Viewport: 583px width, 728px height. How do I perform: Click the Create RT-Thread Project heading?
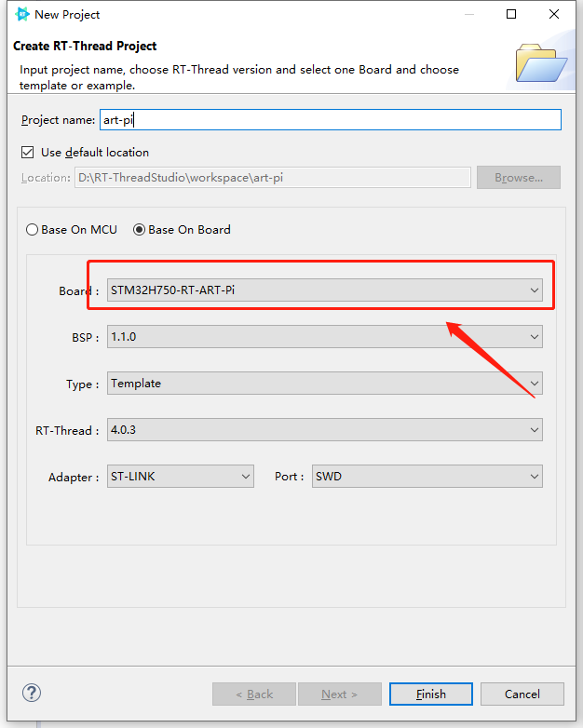(85, 46)
